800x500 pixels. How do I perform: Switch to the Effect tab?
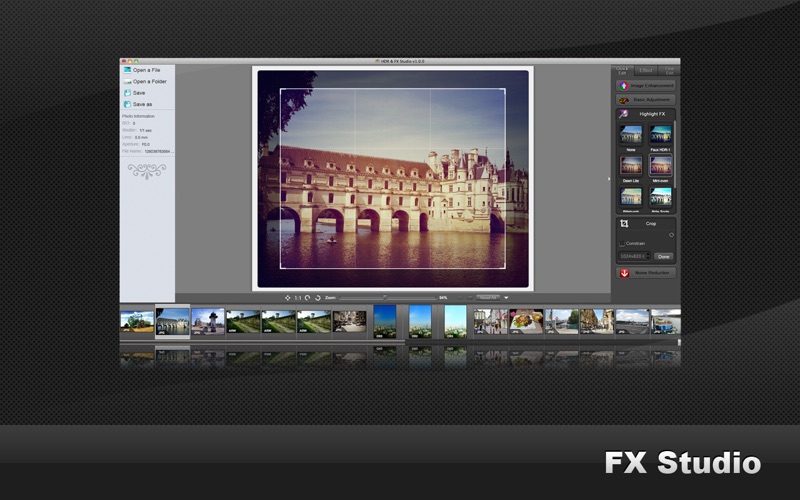645,70
